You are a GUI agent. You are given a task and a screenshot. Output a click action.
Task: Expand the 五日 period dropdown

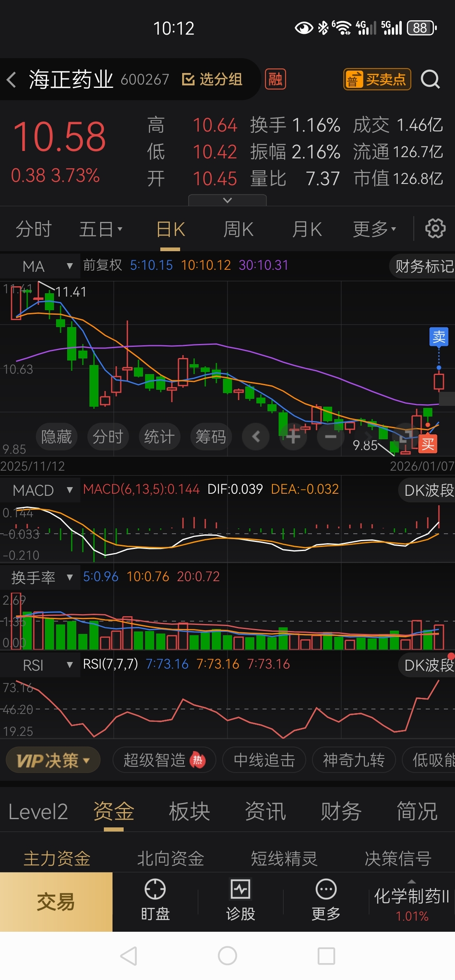tap(101, 229)
